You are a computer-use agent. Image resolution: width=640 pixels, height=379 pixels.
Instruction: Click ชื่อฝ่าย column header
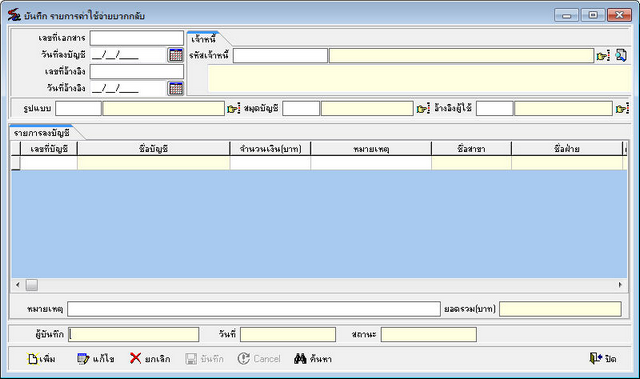tap(567, 149)
